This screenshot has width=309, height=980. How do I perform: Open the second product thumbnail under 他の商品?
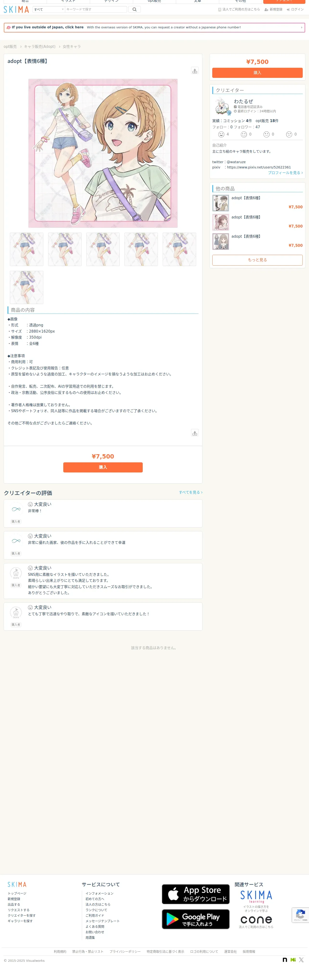point(221,223)
